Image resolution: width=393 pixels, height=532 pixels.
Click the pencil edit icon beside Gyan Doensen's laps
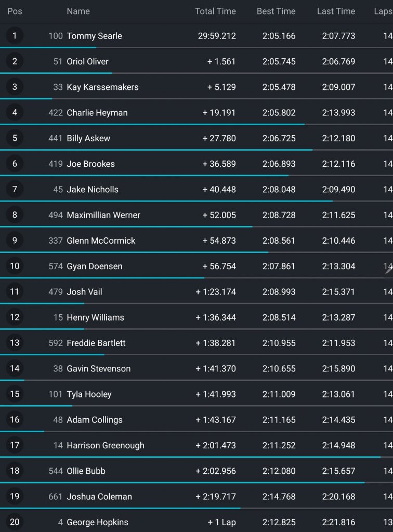coord(389,270)
